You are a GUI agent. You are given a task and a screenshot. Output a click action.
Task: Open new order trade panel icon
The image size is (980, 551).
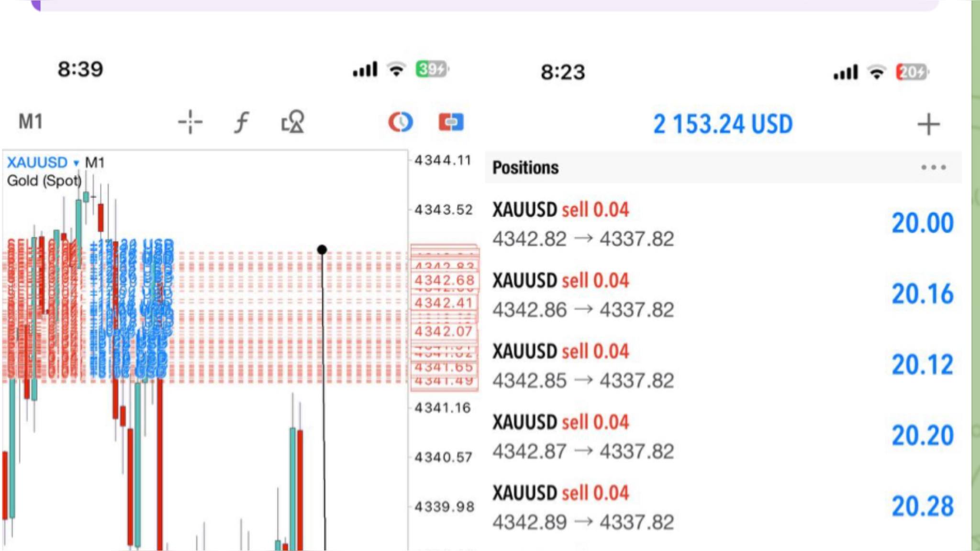point(451,122)
